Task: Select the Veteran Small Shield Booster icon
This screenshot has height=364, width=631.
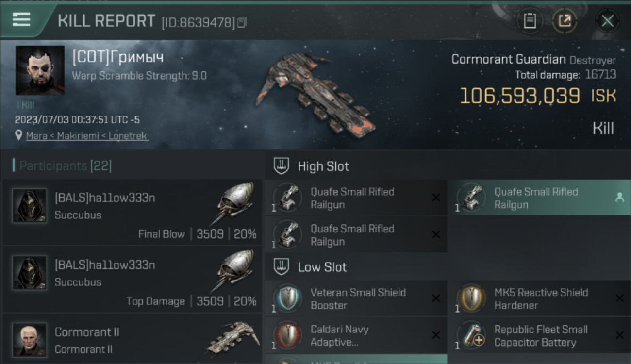Action: 288,298
